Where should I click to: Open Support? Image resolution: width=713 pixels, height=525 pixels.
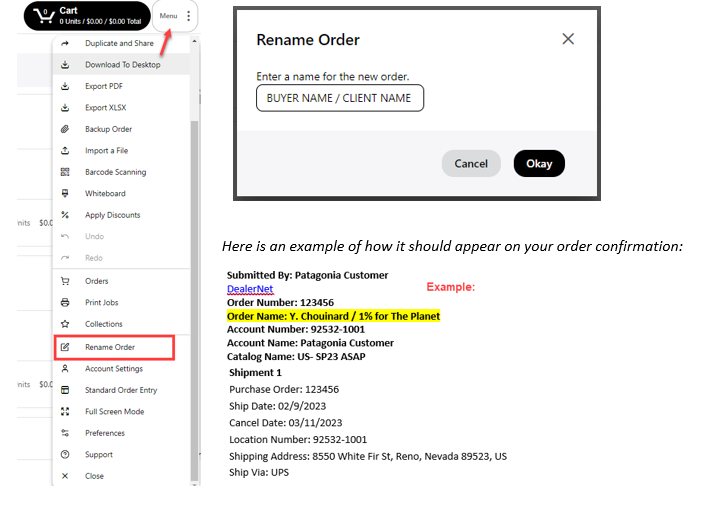click(99, 455)
